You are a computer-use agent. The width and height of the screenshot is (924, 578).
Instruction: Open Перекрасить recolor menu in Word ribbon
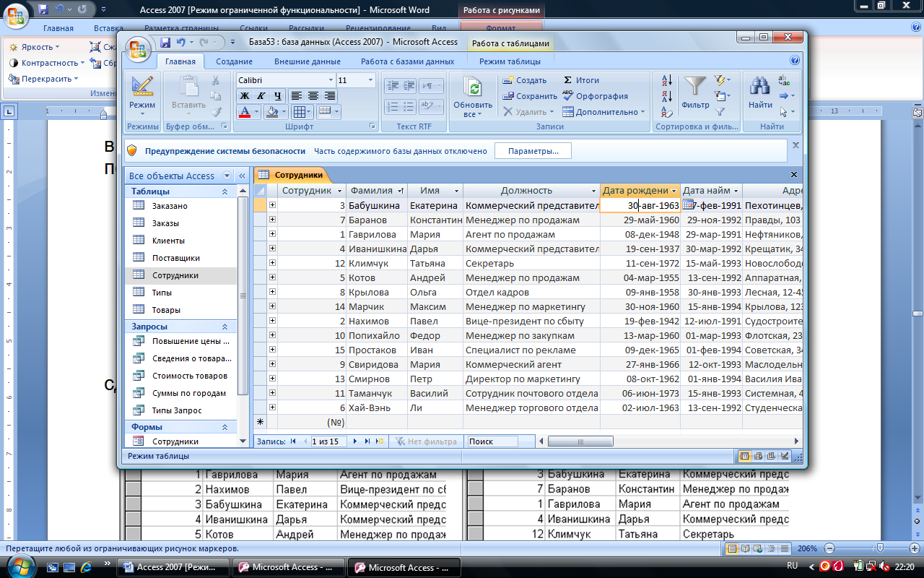pyautogui.click(x=43, y=79)
